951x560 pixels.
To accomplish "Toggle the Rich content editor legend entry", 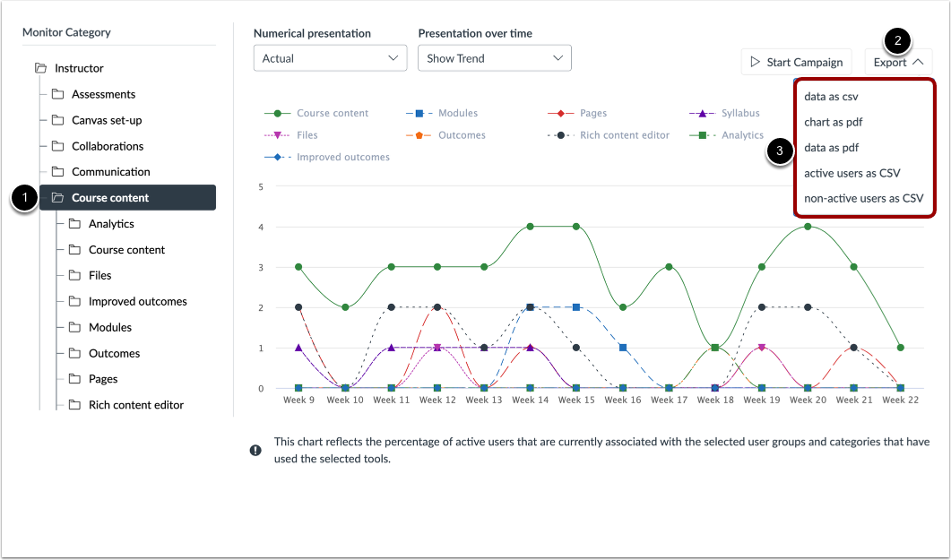I will coord(618,134).
